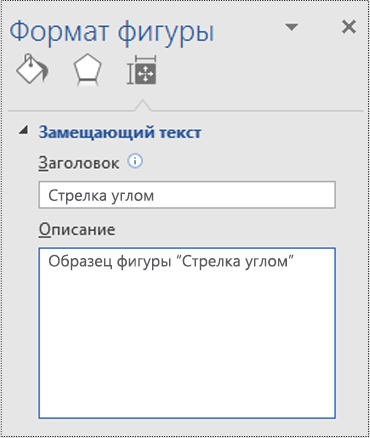Click the Формат фигуры pane title
The width and height of the screenshot is (370, 438).
(x=112, y=32)
